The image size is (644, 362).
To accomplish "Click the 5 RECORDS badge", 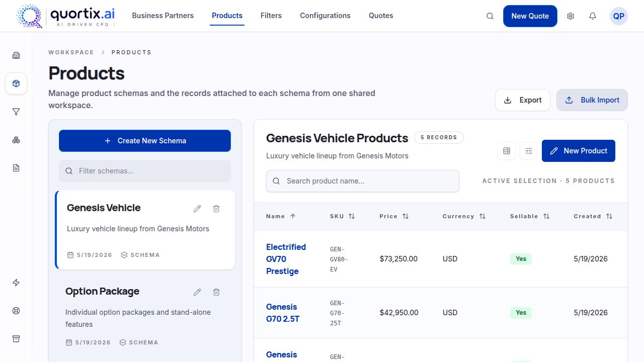I will 439,137.
